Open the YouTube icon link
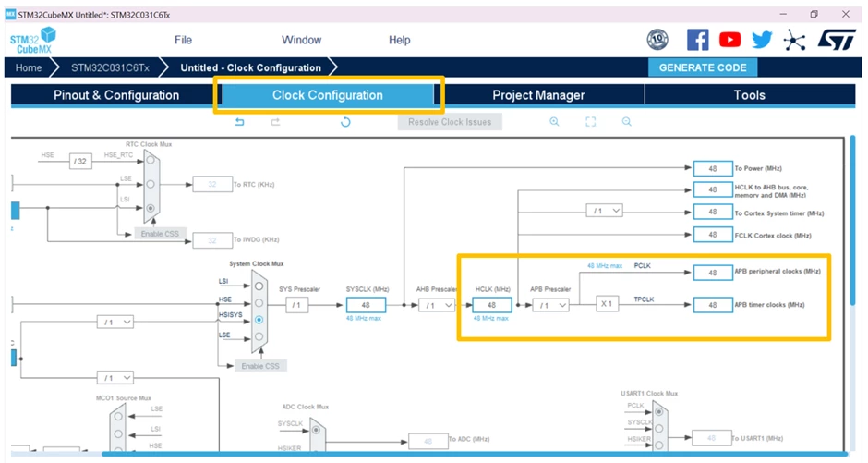 pos(729,40)
